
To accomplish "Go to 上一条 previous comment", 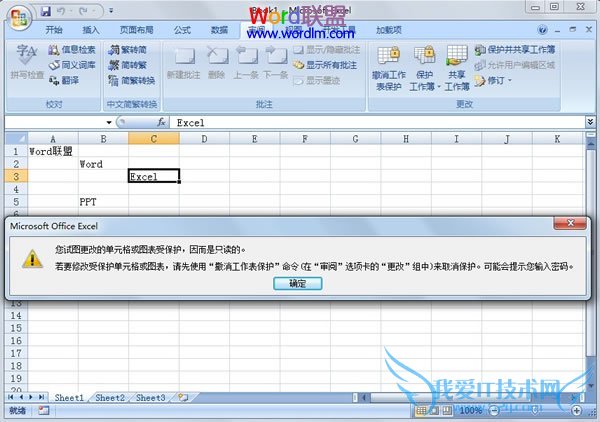I will click(246, 62).
